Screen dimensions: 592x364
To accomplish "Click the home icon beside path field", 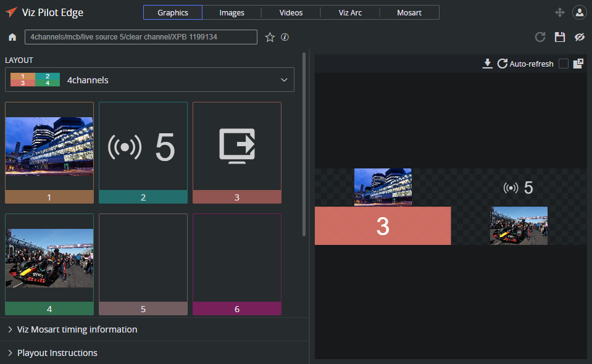I will [12, 38].
